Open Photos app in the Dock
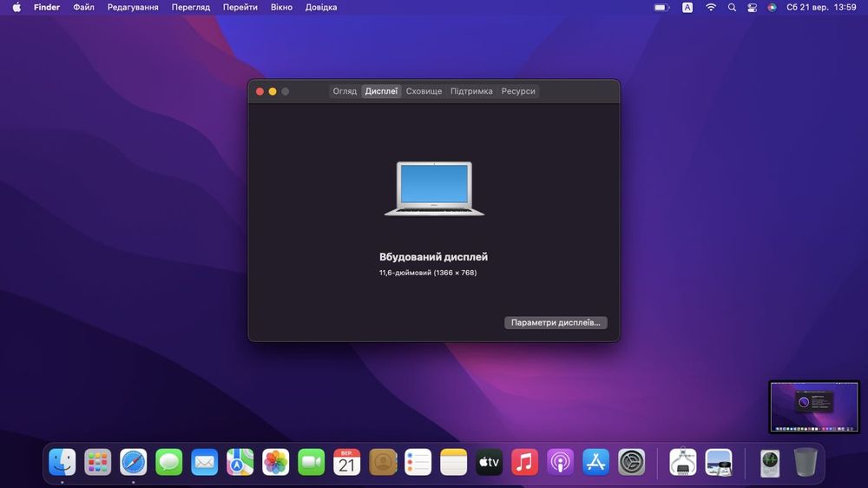This screenshot has width=868, height=488. tap(276, 462)
